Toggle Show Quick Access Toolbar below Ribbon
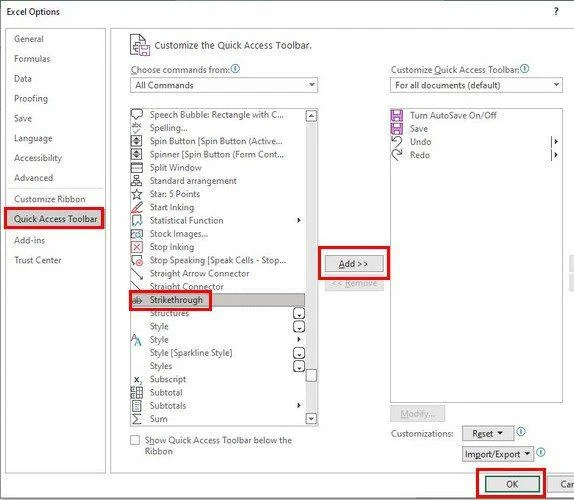This screenshot has width=574, height=500. point(135,440)
